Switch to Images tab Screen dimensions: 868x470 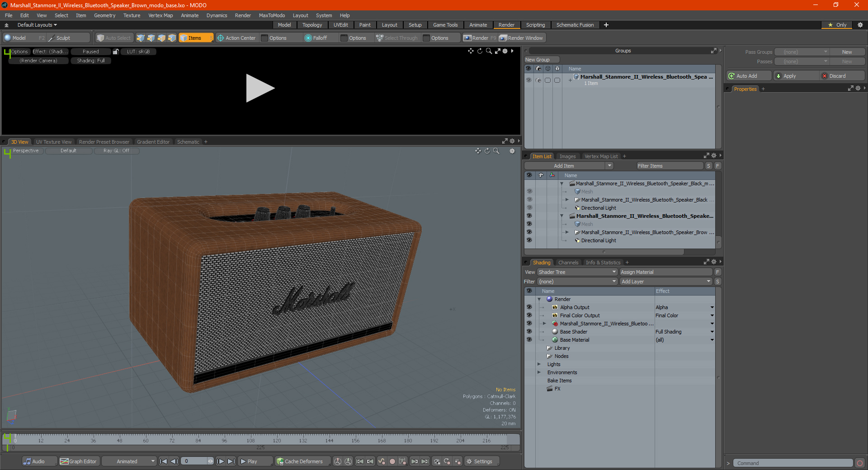567,156
